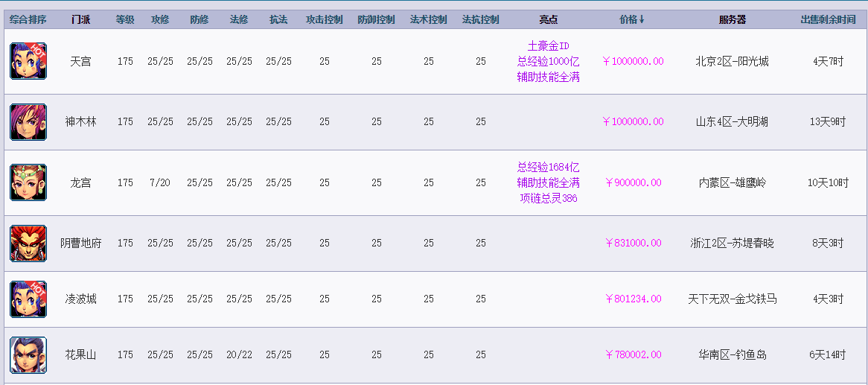Sort by 防修 column header
Screen dimensions: 868x385
tap(200, 20)
